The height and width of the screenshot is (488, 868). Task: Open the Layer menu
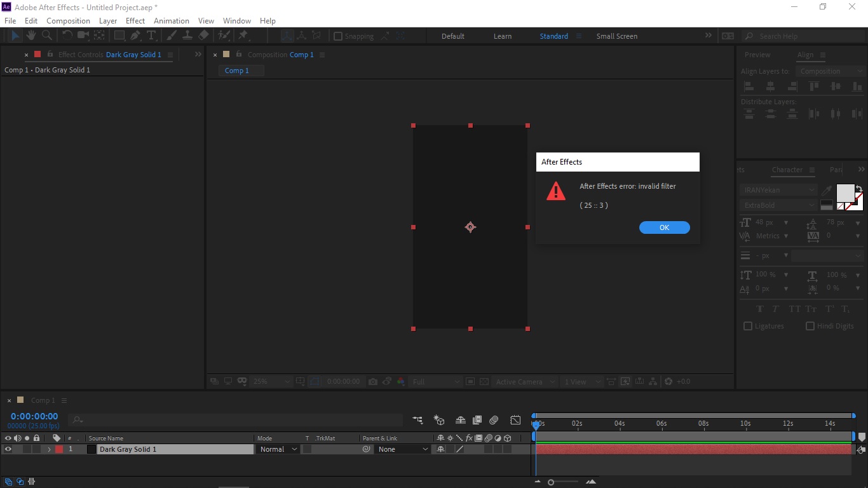click(x=108, y=21)
